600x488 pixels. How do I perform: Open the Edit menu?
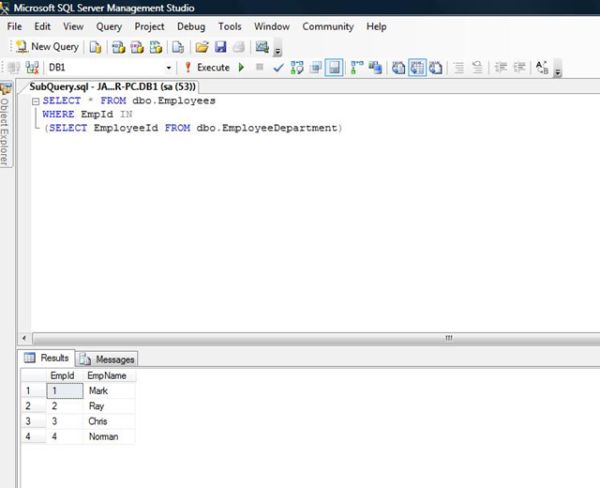(42, 26)
